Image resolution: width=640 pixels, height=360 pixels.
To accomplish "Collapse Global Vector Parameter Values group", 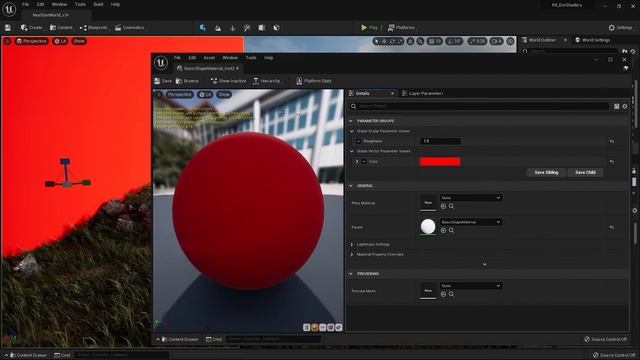I will pyautogui.click(x=352, y=151).
